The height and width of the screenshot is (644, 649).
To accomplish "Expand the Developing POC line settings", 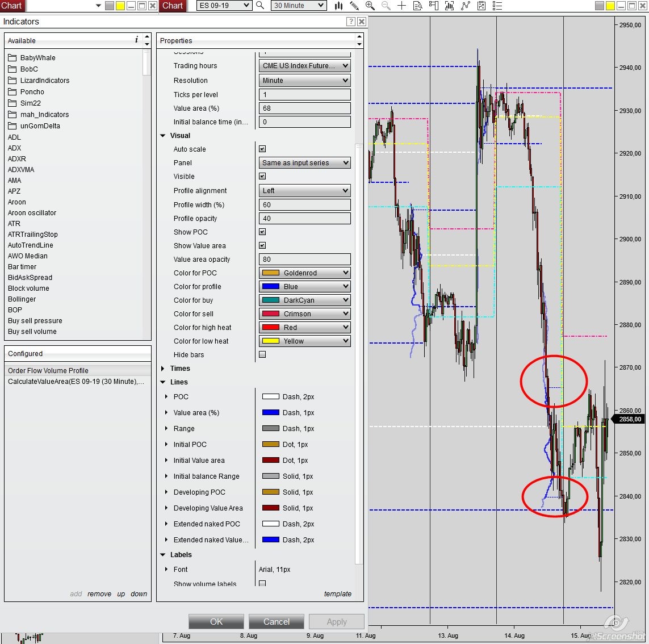I will pos(166,492).
